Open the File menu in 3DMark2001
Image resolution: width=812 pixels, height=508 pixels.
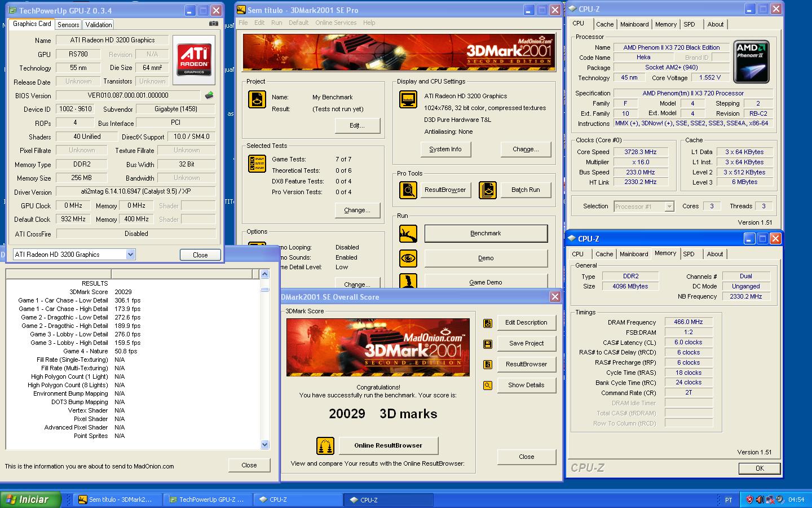[243, 23]
